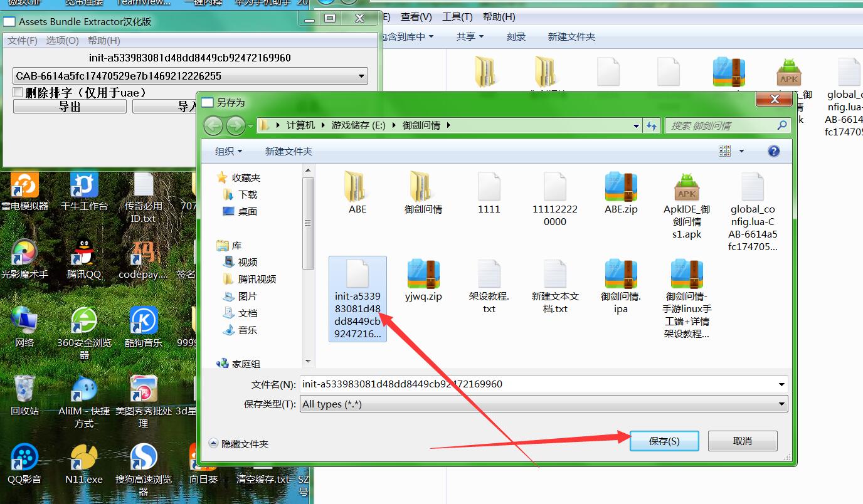
Task: Toggle the 删除排字 checkbox
Action: pyautogui.click(x=18, y=93)
